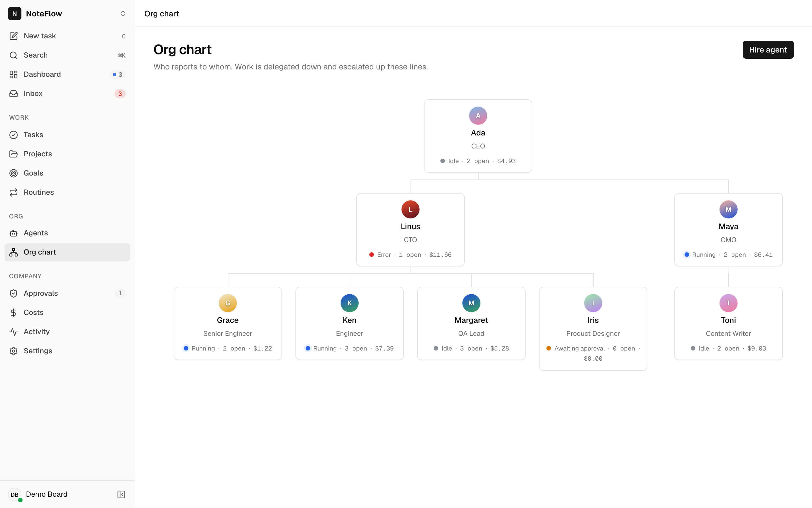The image size is (812, 508).
Task: Click the Dashboard 3 notification badge
Action: 118,75
